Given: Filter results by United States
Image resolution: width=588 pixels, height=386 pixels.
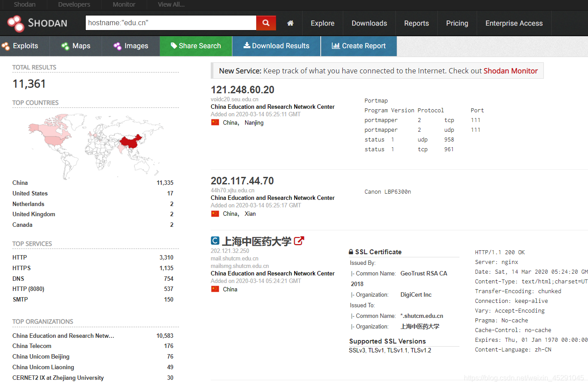Looking at the screenshot, I should click(30, 193).
